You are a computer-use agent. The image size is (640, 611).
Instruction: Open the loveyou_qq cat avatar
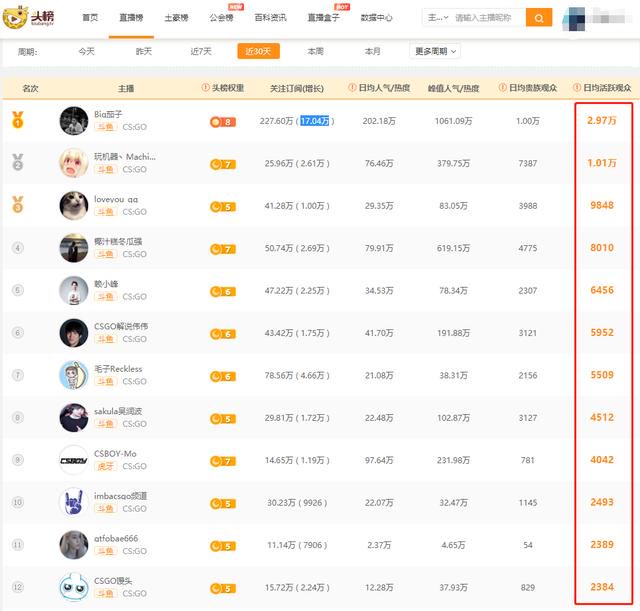pos(74,205)
